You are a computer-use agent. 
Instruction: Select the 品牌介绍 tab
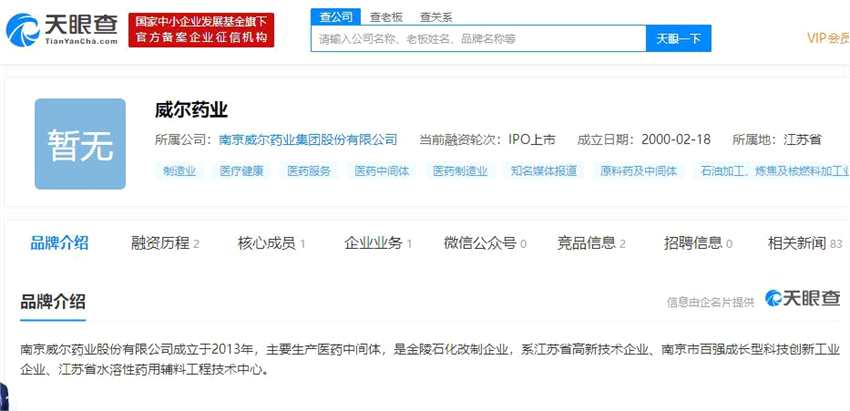[x=59, y=243]
